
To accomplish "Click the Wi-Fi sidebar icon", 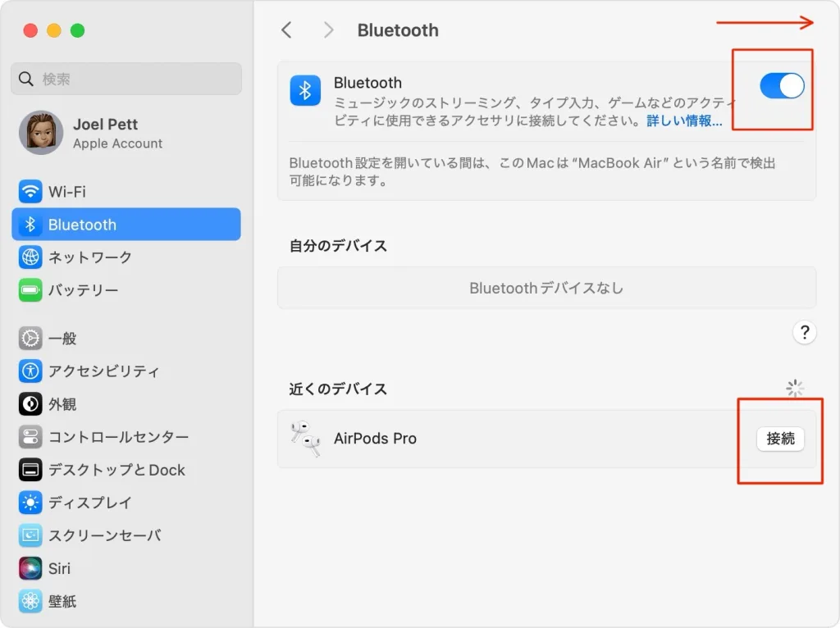I will pyautogui.click(x=30, y=191).
